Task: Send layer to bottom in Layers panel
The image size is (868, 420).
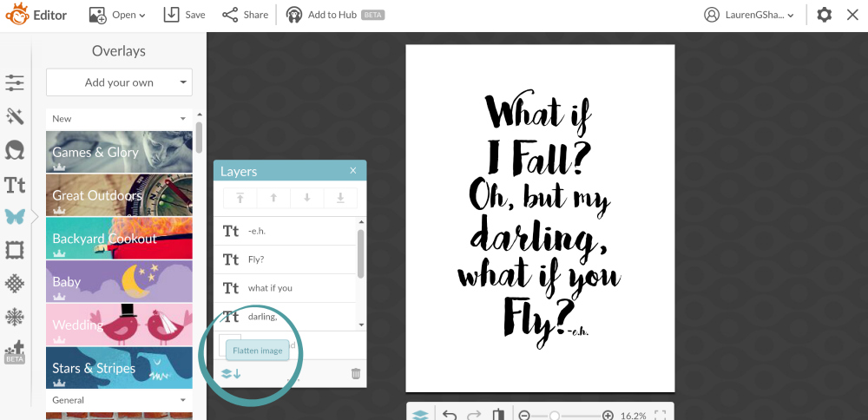Action: click(x=340, y=198)
